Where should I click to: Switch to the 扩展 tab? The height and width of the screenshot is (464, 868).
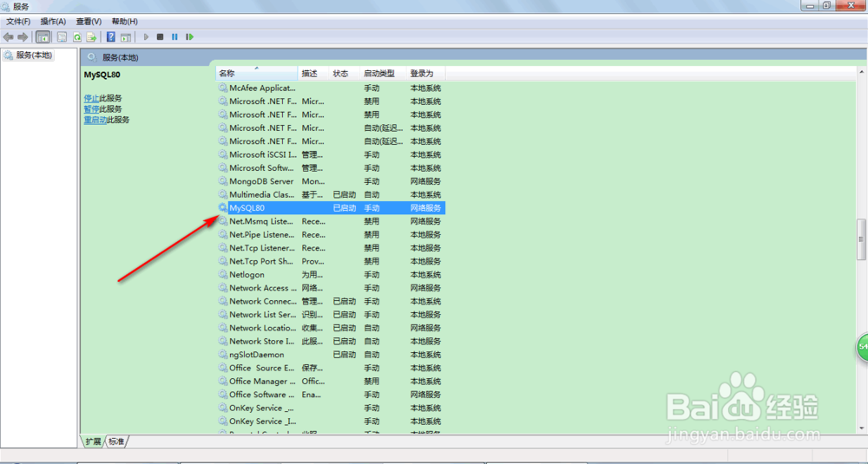coord(93,441)
